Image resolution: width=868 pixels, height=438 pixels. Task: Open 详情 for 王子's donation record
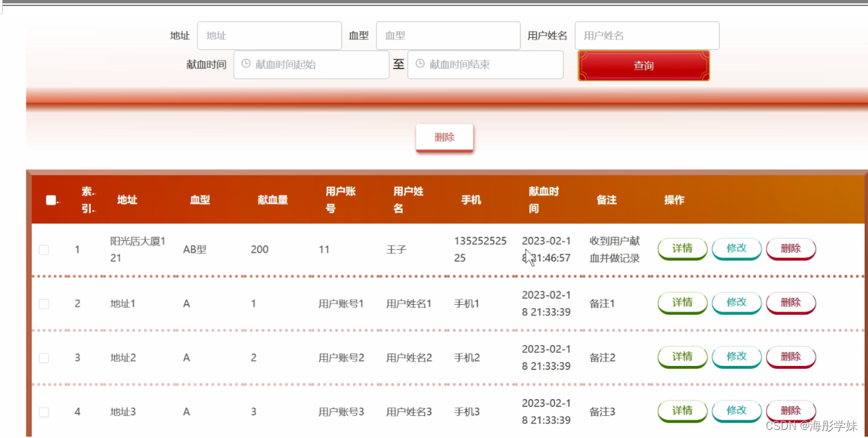681,248
